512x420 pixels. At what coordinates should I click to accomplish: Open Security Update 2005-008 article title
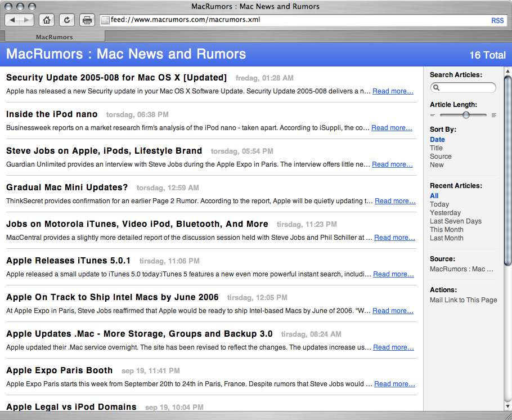pyautogui.click(x=116, y=78)
